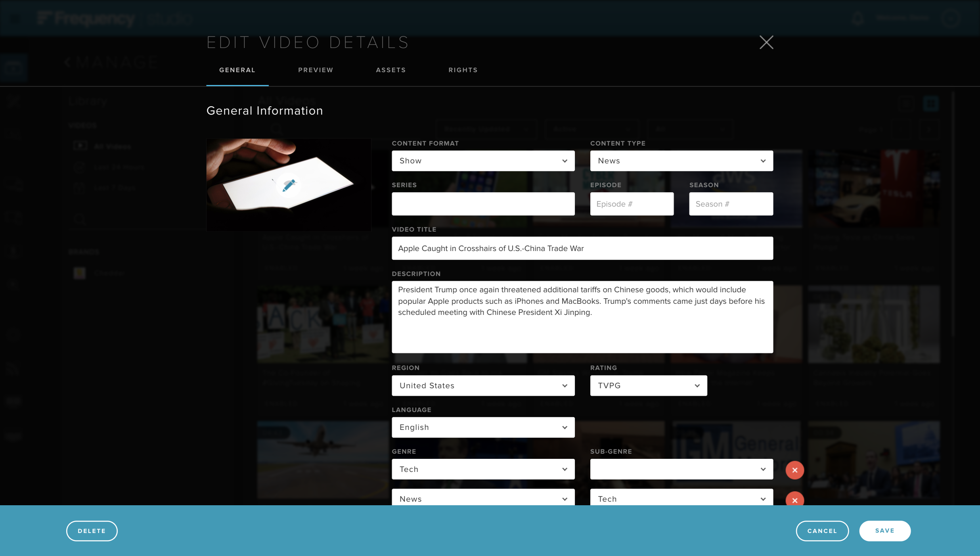This screenshot has height=556, width=980.
Task: Click the Series input field
Action: tap(483, 204)
